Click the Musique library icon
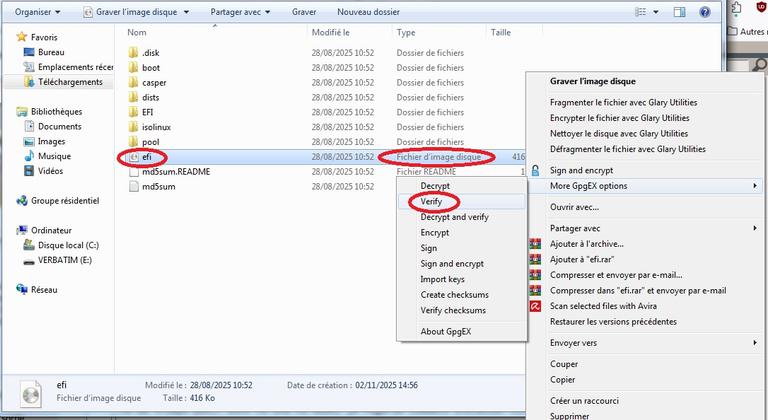The height and width of the screenshot is (420, 768). pos(29,157)
